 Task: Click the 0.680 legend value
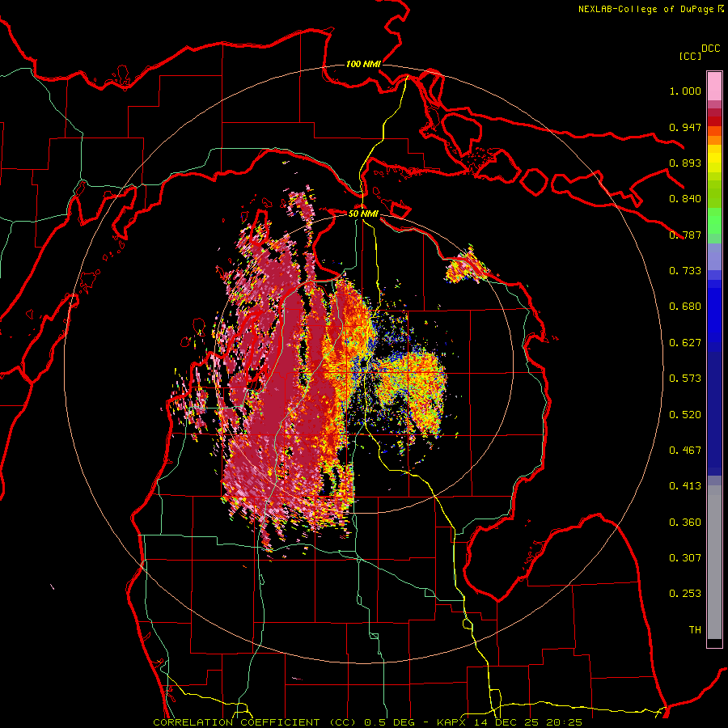685,307
